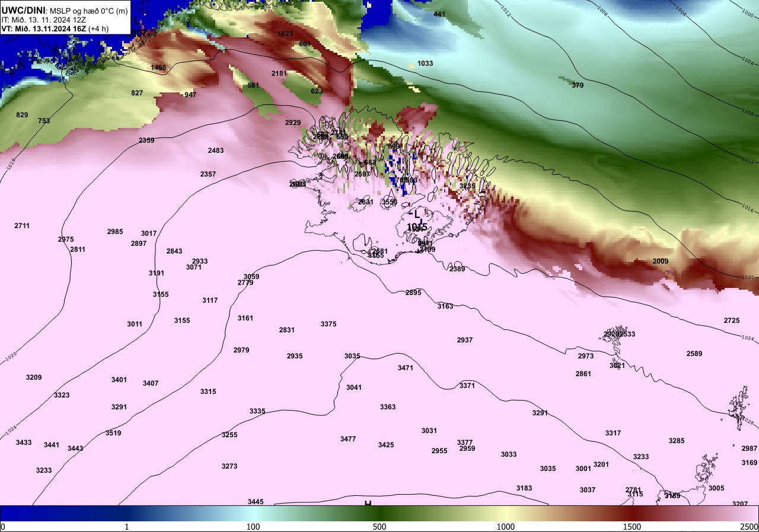The image size is (759, 532).
Task: Click the map value 3471
Action: 406,368
